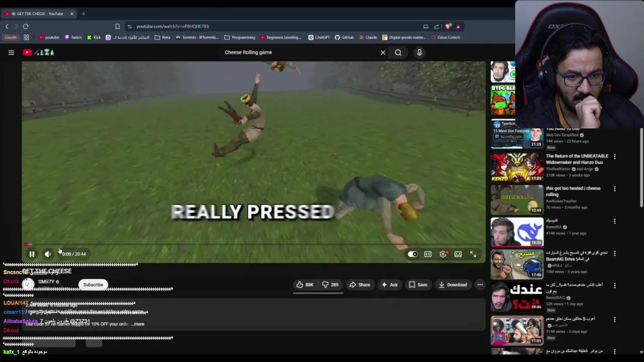Open the Twitch bookmark

click(73, 37)
